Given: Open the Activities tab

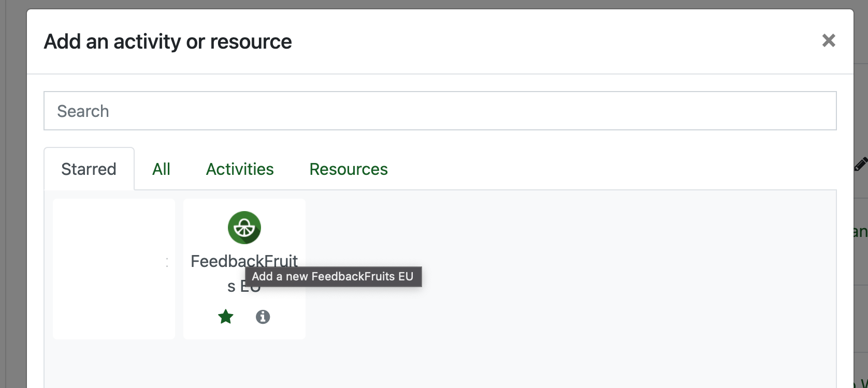Looking at the screenshot, I should [240, 169].
